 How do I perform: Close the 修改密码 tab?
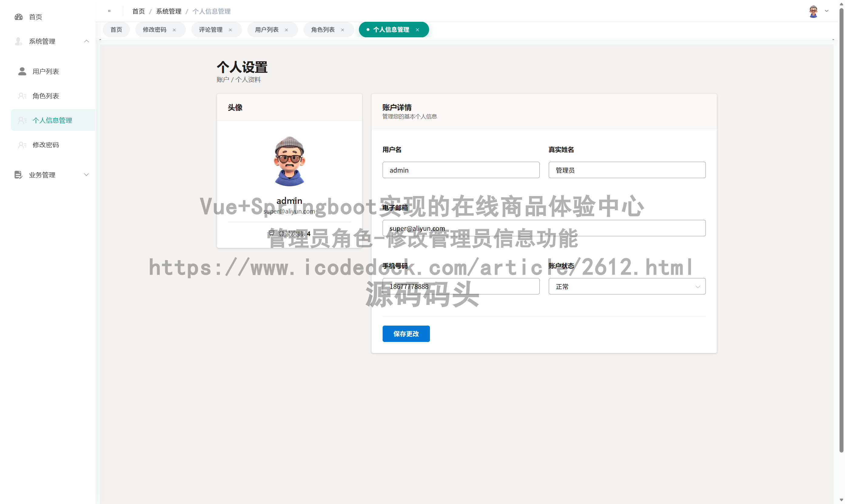[174, 30]
